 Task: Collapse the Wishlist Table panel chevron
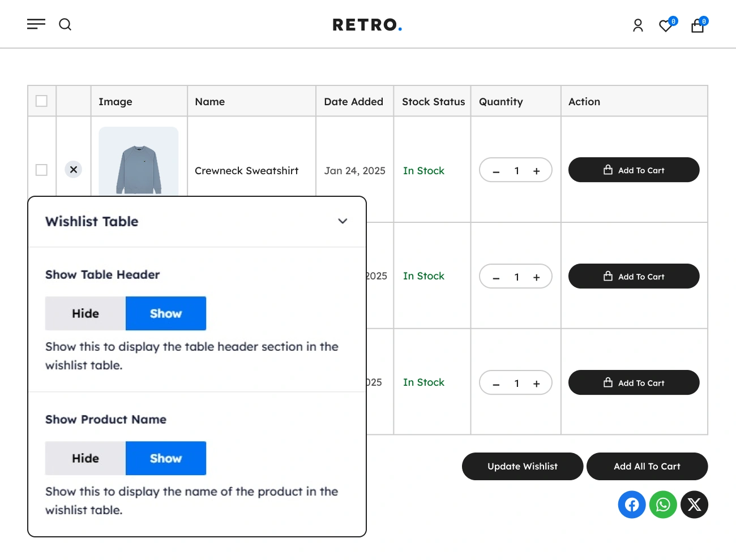(343, 221)
